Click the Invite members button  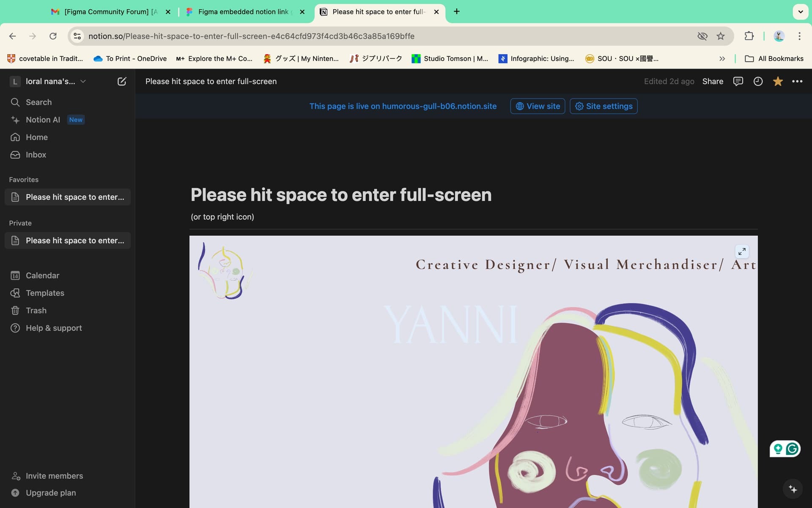point(55,475)
